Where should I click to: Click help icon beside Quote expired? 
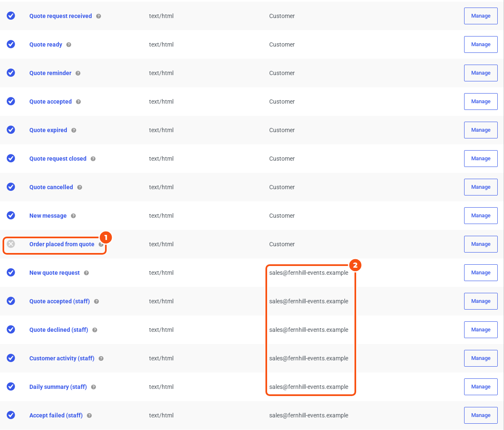point(74,130)
